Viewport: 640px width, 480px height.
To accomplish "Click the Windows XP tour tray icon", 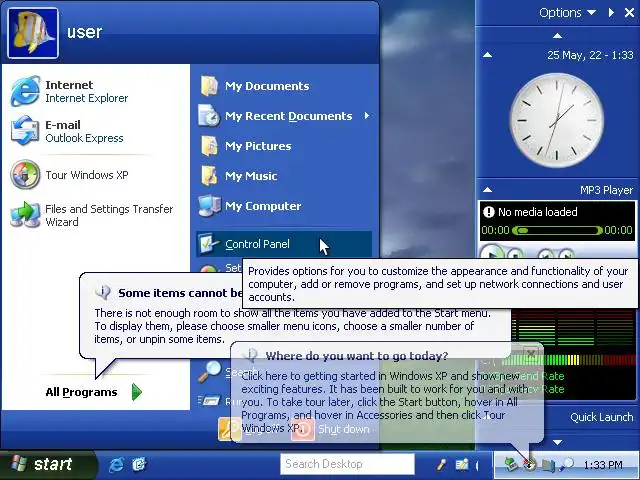I will coord(529,464).
